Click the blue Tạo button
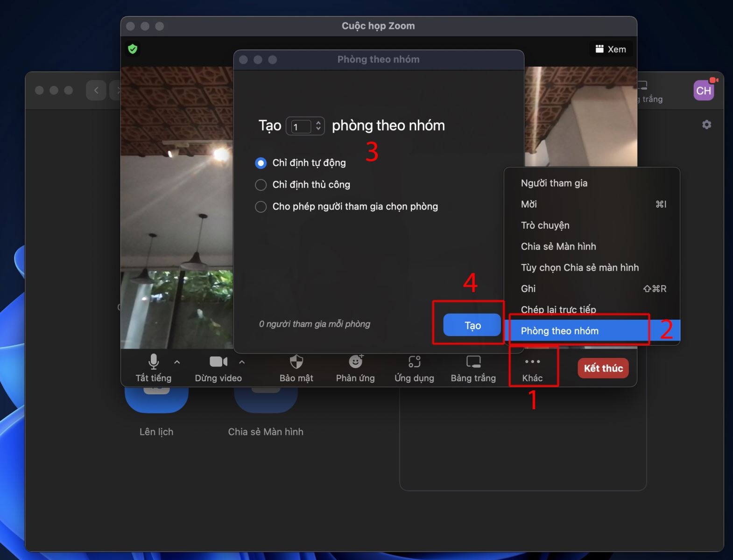This screenshot has width=733, height=560. (472, 325)
